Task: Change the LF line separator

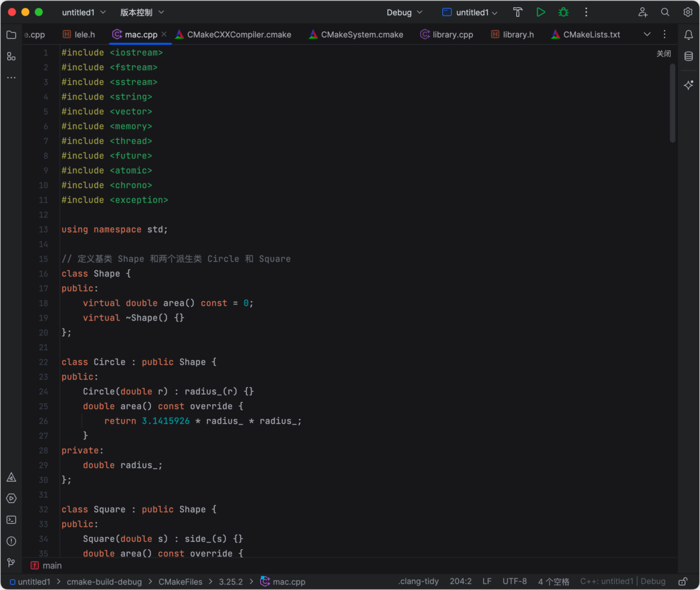Action: tap(487, 581)
